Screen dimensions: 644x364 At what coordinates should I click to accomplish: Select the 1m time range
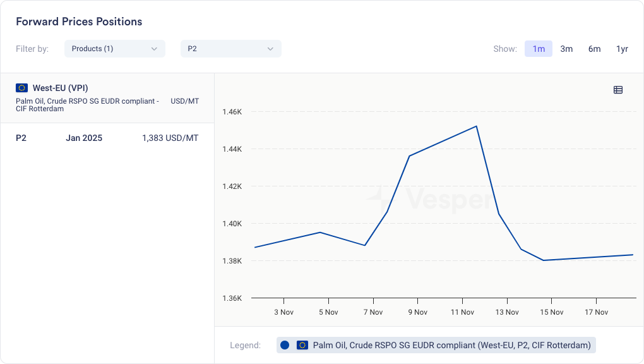coord(539,49)
